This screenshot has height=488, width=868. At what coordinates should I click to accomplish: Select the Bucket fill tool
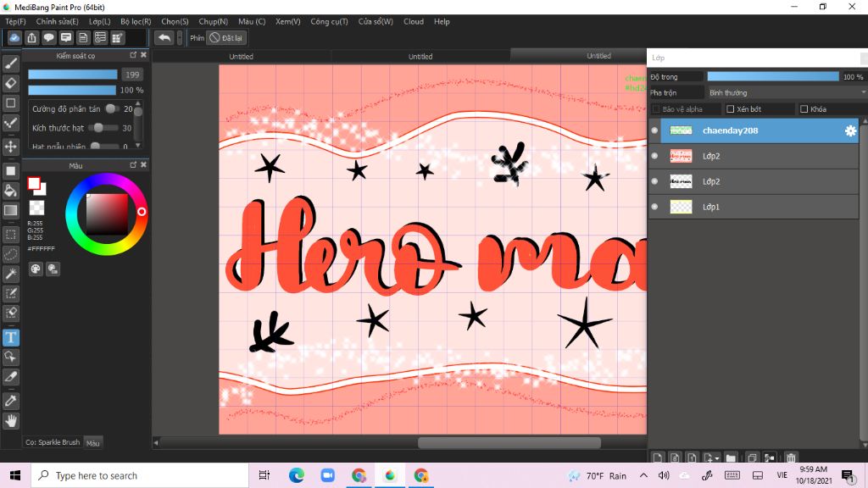point(10,191)
